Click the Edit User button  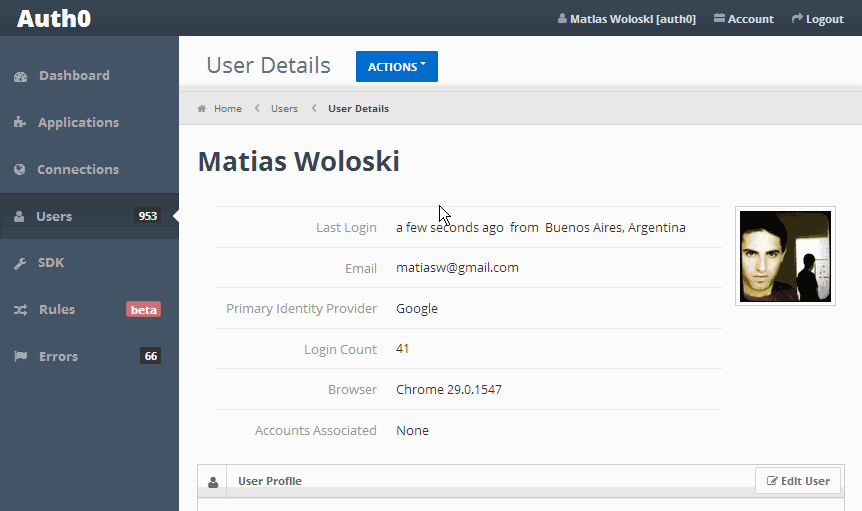tap(798, 481)
